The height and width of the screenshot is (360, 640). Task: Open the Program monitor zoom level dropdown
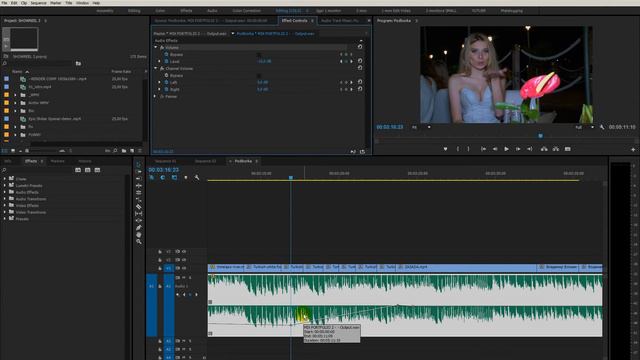[x=421, y=127]
